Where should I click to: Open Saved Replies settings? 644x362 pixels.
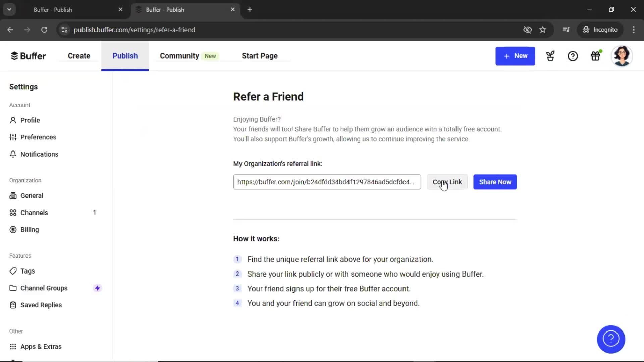click(x=41, y=305)
